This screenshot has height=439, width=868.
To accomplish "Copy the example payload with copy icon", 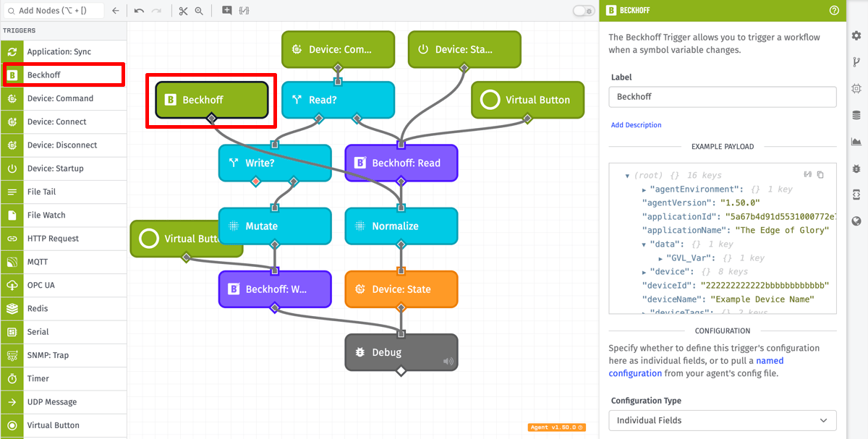I will tap(820, 175).
